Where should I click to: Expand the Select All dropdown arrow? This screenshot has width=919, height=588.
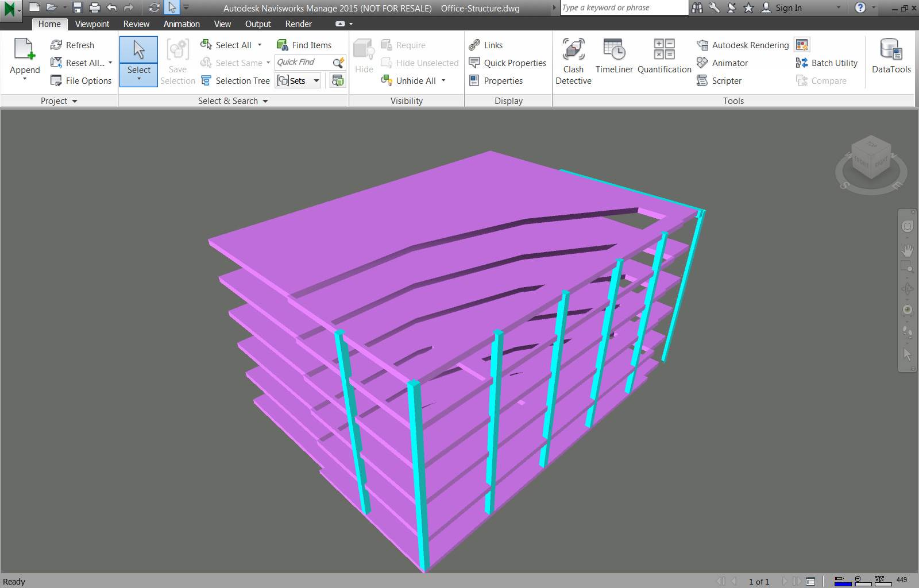click(x=260, y=45)
